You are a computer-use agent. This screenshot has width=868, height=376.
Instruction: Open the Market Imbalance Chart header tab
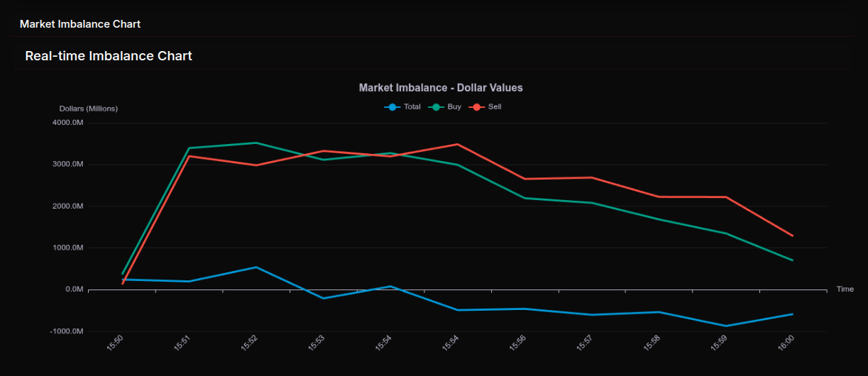(80, 24)
